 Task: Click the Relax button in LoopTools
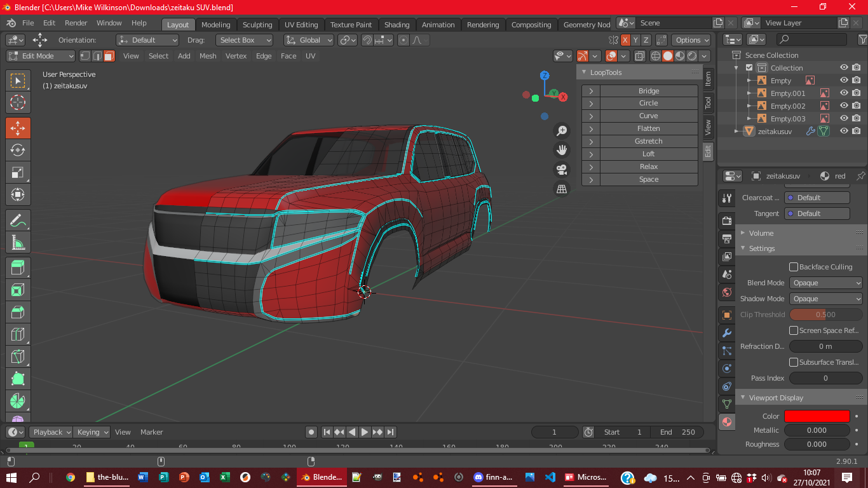coord(648,166)
